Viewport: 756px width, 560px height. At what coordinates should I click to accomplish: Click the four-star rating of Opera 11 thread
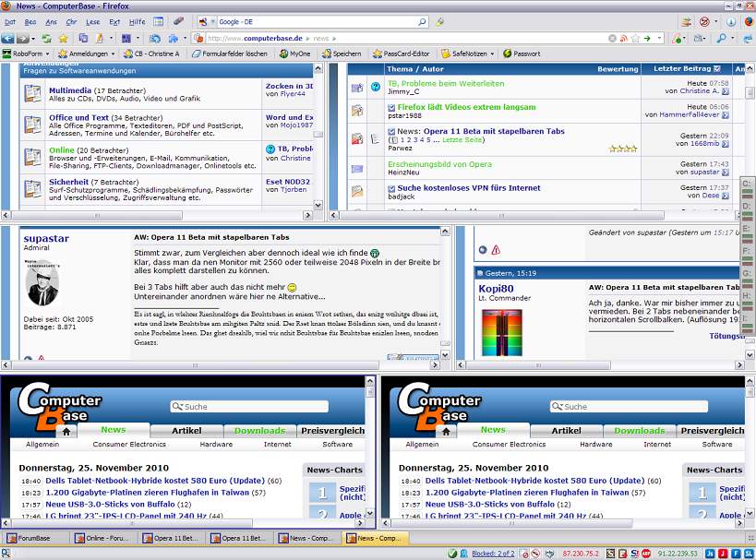623,149
